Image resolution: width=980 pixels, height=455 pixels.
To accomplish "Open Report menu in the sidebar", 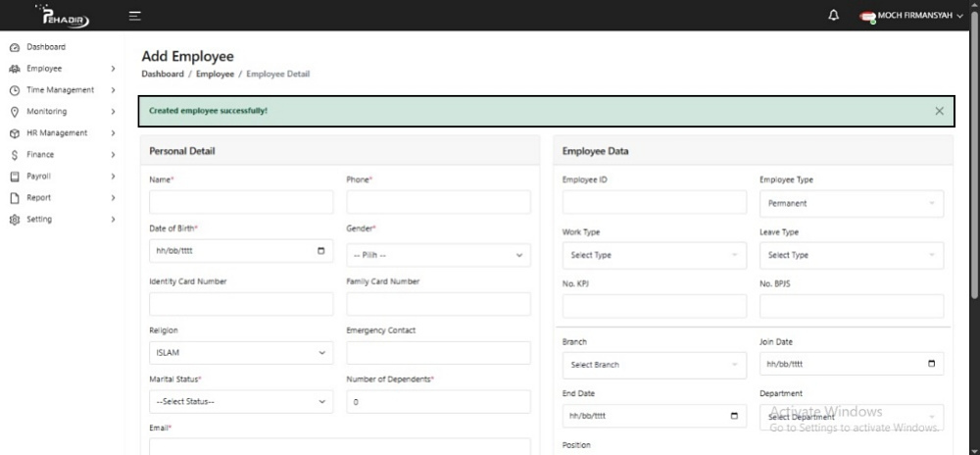I will coord(38,197).
